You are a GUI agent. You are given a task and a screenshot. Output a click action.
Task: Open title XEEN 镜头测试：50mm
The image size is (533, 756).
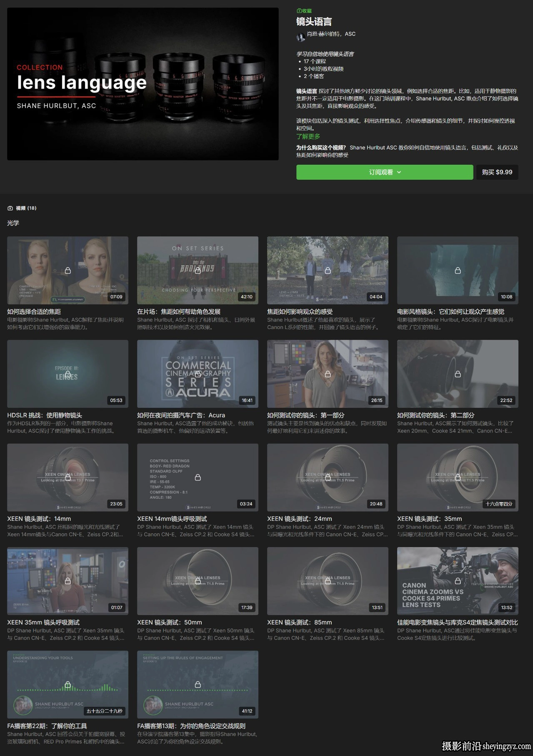point(170,622)
